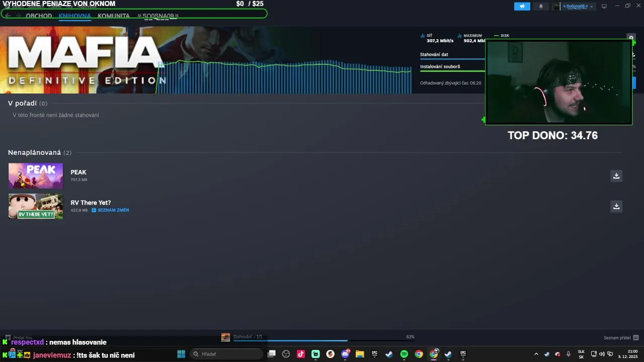Screen dimensions: 644x362
Task: Switch the SLK keyboard language
Action: pos(581,354)
